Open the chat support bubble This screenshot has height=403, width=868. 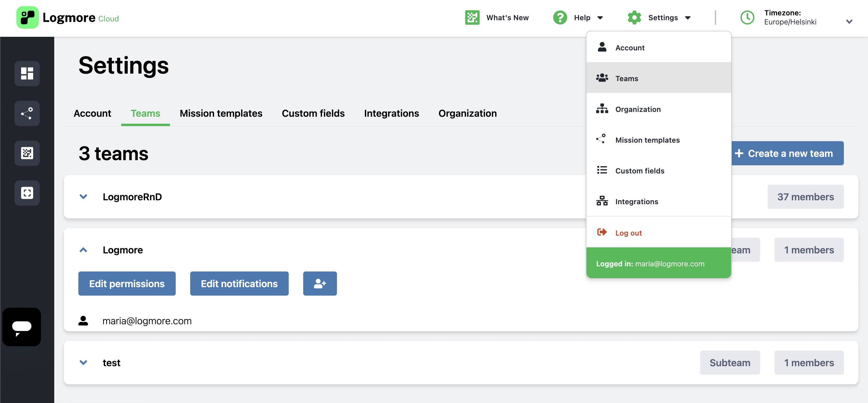tap(22, 327)
